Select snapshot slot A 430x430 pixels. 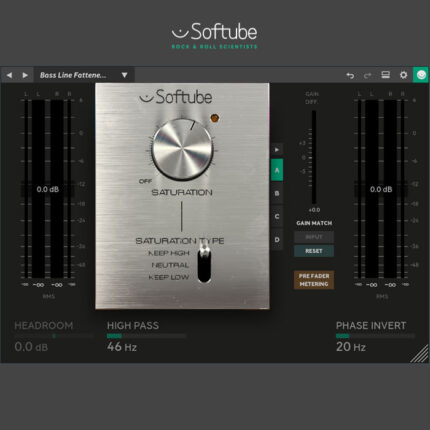pos(277,170)
